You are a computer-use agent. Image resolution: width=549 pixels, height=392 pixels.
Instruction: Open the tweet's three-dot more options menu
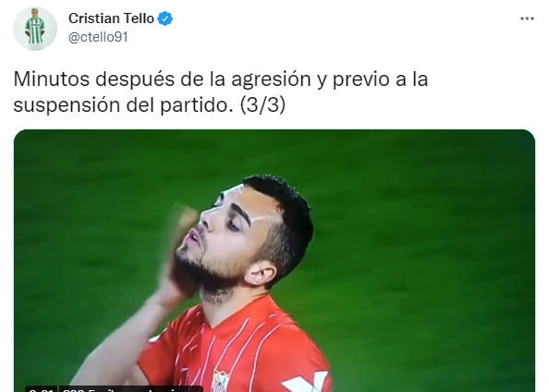[x=527, y=18]
